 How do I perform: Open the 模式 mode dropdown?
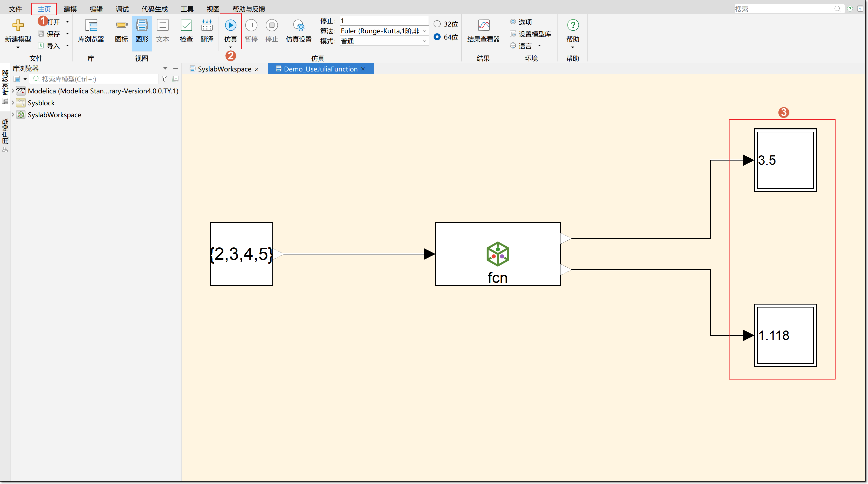tap(424, 41)
